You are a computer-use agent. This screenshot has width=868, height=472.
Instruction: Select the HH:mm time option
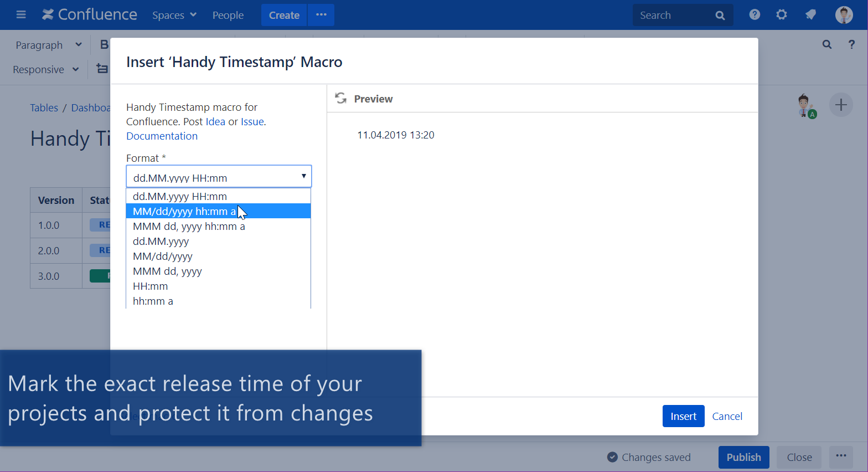click(x=218, y=286)
